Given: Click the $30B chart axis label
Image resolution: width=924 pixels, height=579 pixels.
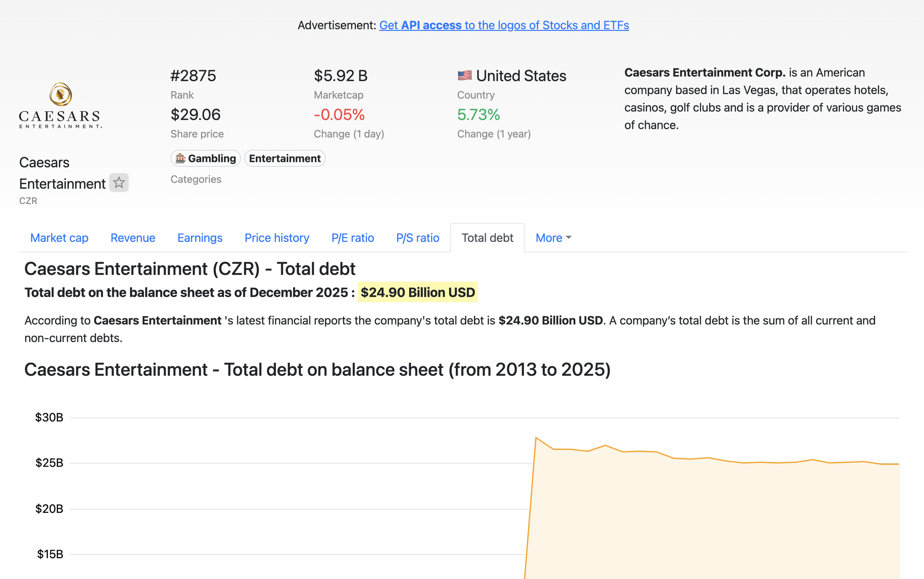Looking at the screenshot, I should click(49, 418).
